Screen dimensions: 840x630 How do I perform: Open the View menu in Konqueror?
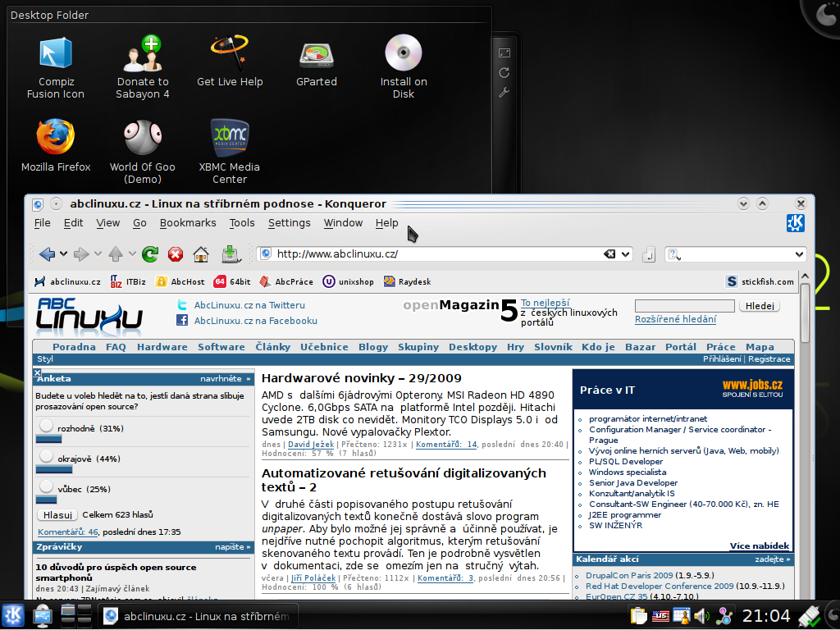107,223
